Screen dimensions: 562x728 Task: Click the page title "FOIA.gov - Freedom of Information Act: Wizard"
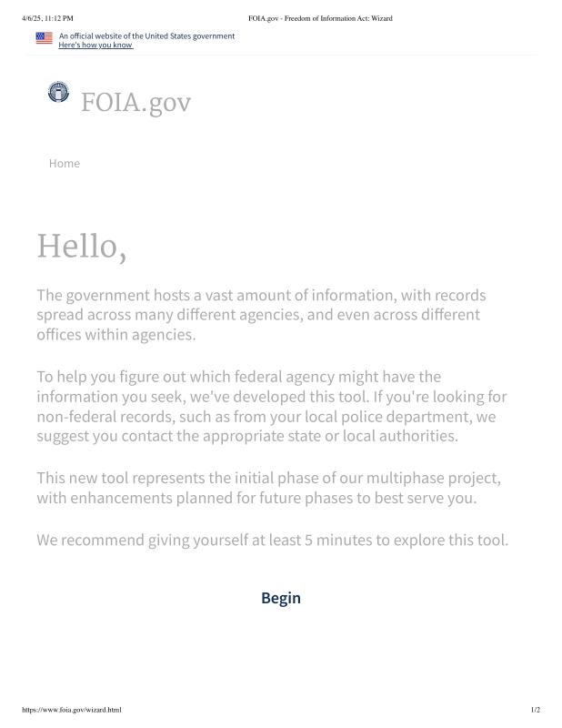(x=320, y=18)
